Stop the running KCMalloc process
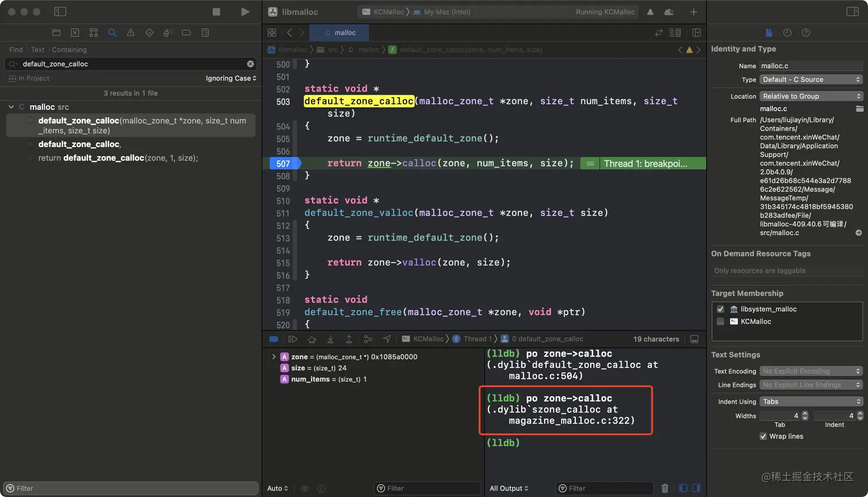868x497 pixels. 216,11
